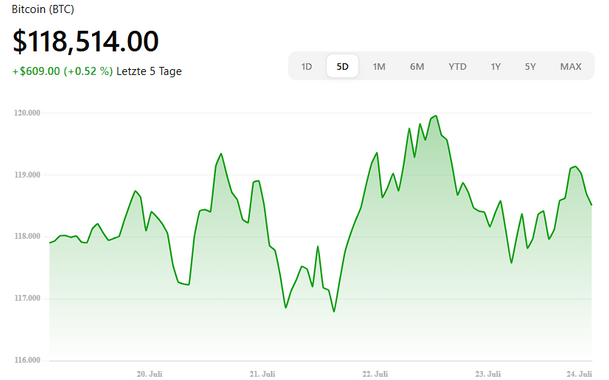Click the chart's lowest dip before 22. Juli
Screen dimensions: 609x380
click(x=334, y=311)
